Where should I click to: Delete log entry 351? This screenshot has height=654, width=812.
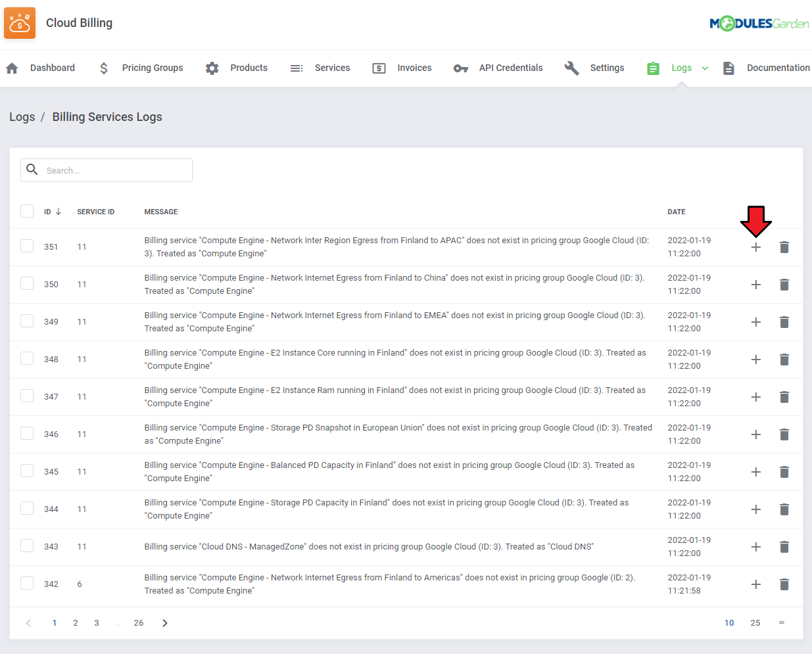pos(784,247)
